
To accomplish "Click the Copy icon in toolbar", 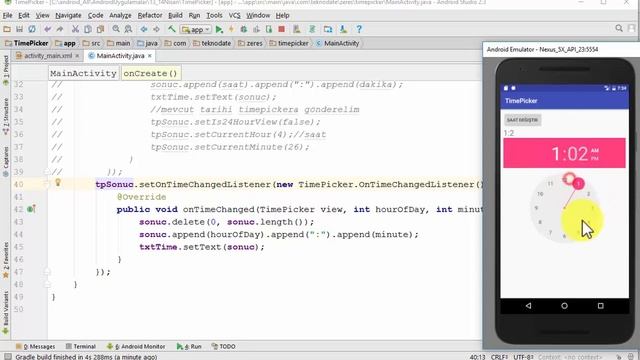I will pos(88,29).
